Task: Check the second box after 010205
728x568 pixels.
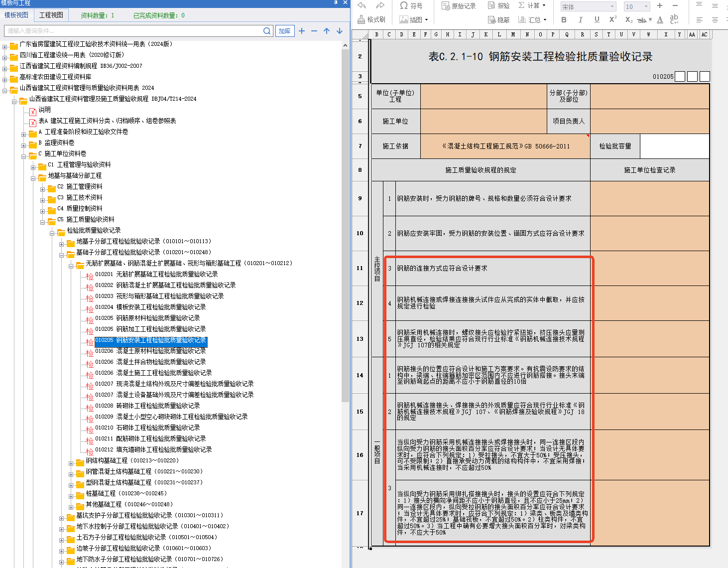Action: pyautogui.click(x=692, y=76)
